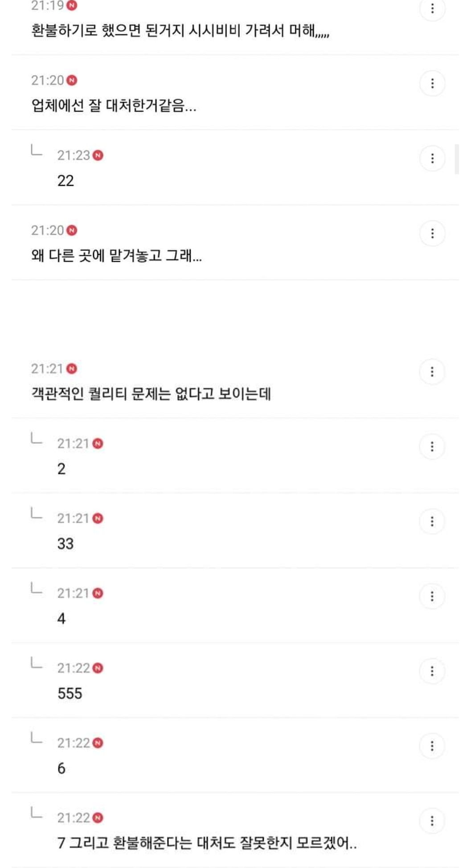The image size is (475, 868).
Task: Show options for the "객관적인 퀄리티" comment
Action: click(432, 372)
